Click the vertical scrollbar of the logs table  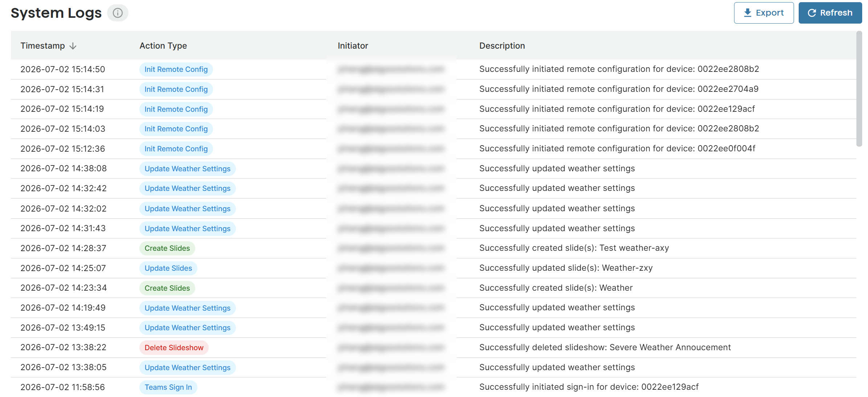[859, 89]
